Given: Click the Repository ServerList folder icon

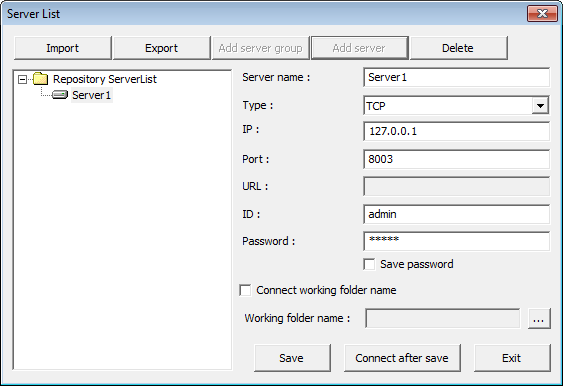Looking at the screenshot, I should [40, 79].
